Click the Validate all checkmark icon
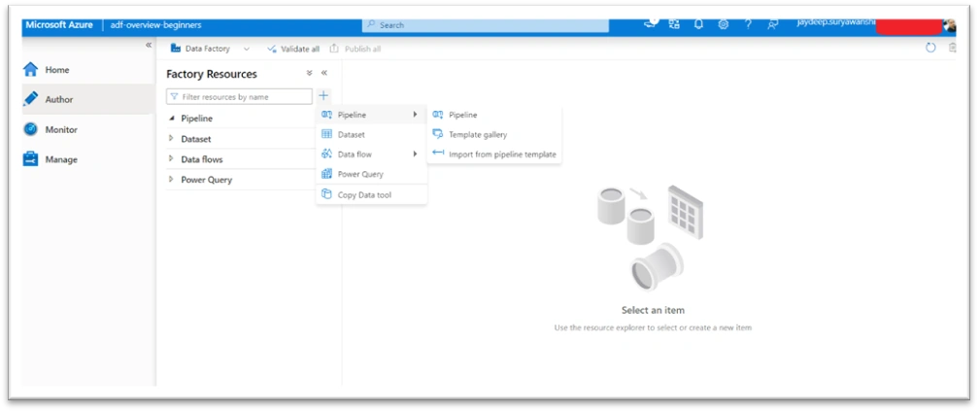Viewport: 980px width, 412px height. coord(272,49)
